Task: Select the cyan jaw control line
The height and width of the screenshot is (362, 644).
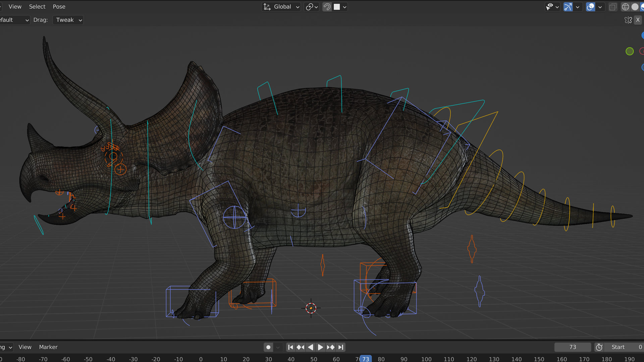Action: point(39,225)
